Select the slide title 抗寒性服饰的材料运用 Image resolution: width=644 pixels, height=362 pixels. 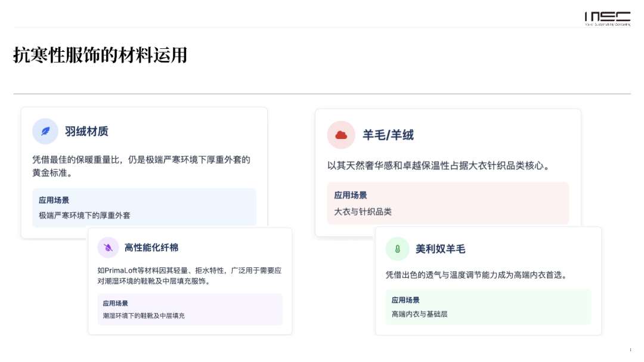point(100,55)
